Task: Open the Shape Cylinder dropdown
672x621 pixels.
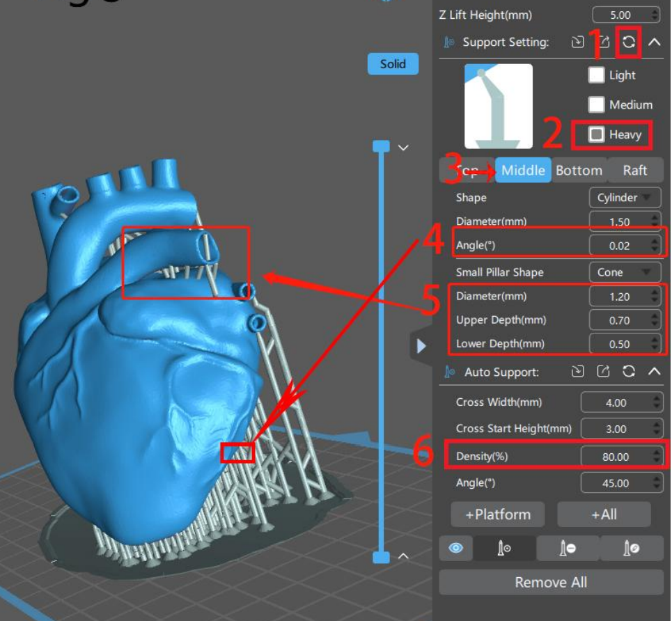Action: [625, 198]
